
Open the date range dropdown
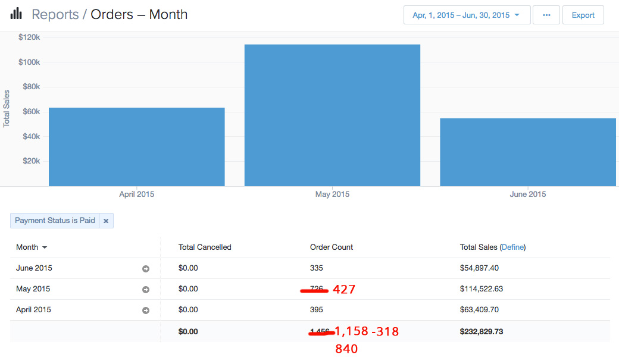click(x=467, y=15)
